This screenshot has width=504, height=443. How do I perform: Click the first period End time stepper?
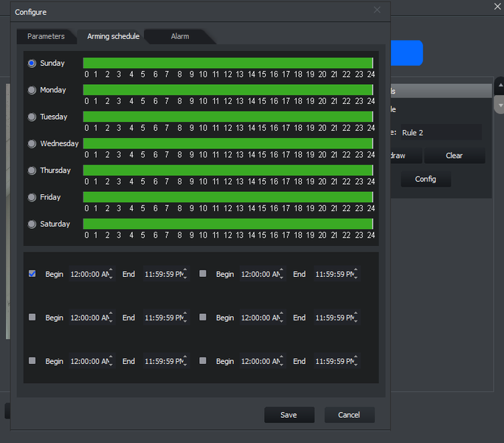tap(184, 274)
